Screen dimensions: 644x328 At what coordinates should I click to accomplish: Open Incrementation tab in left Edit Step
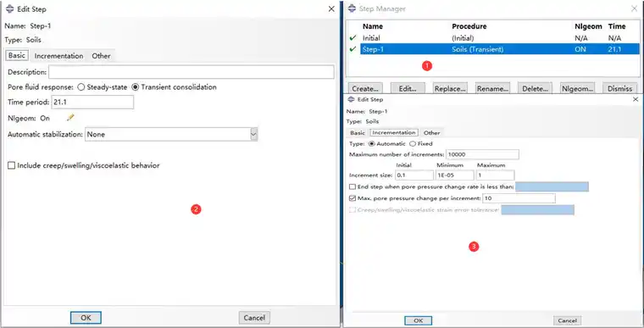pos(58,55)
